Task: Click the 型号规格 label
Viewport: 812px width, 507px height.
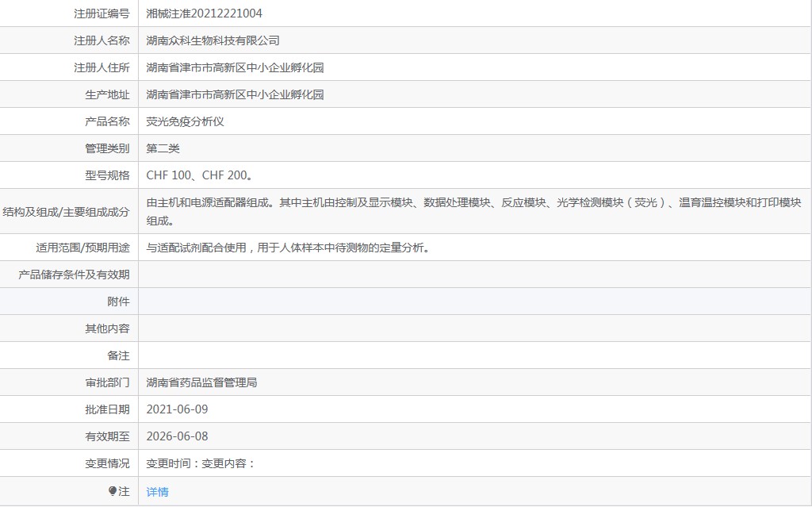Action: [x=107, y=175]
